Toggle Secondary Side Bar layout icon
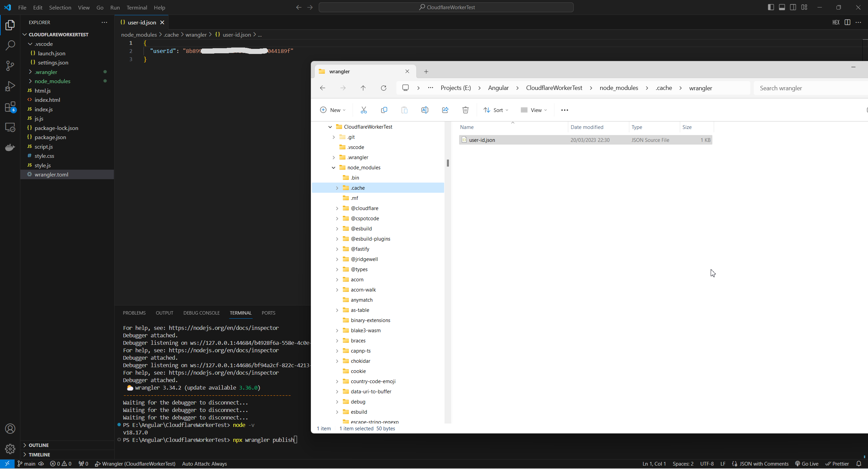This screenshot has width=868, height=469. point(793,7)
